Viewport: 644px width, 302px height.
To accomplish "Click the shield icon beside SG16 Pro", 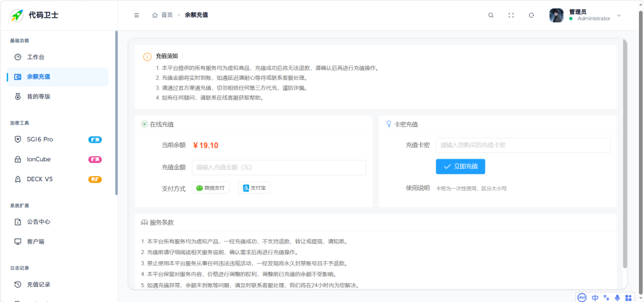I will click(x=18, y=139).
